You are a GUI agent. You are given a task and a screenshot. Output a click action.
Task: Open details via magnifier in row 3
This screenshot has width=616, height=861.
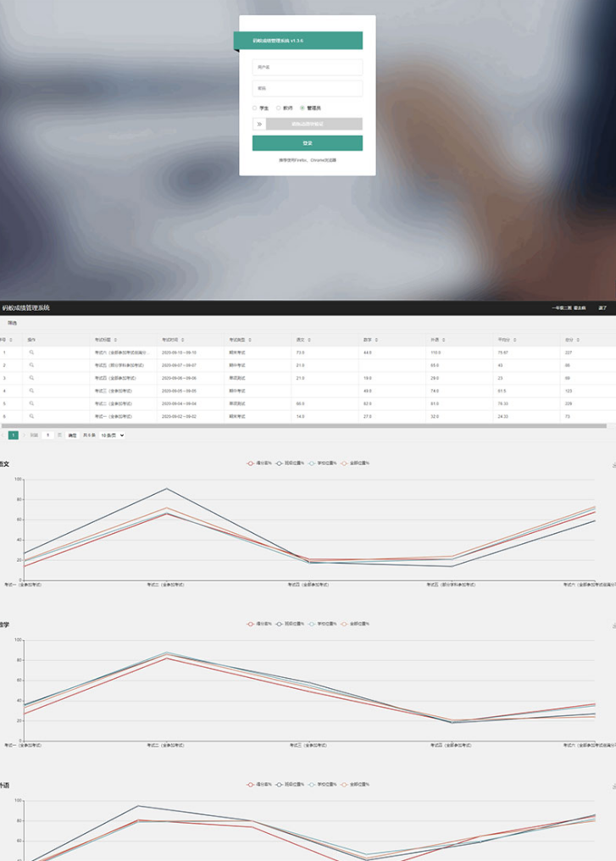point(31,377)
